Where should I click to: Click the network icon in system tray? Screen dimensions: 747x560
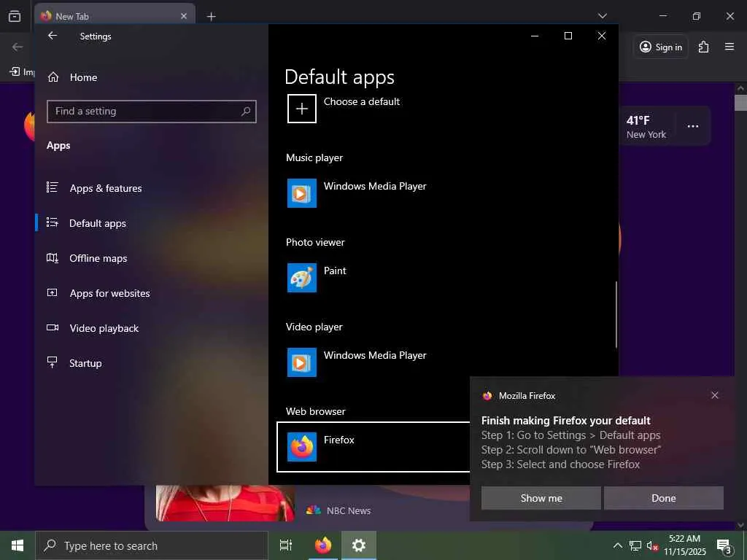pos(635,545)
